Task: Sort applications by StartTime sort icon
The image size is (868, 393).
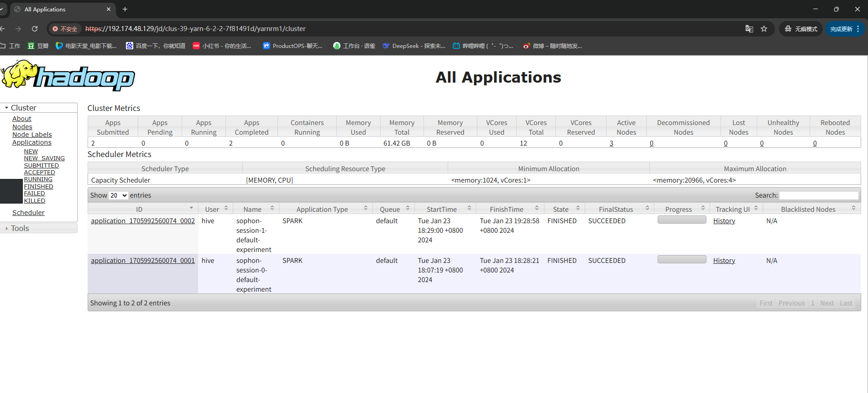Action: [469, 208]
